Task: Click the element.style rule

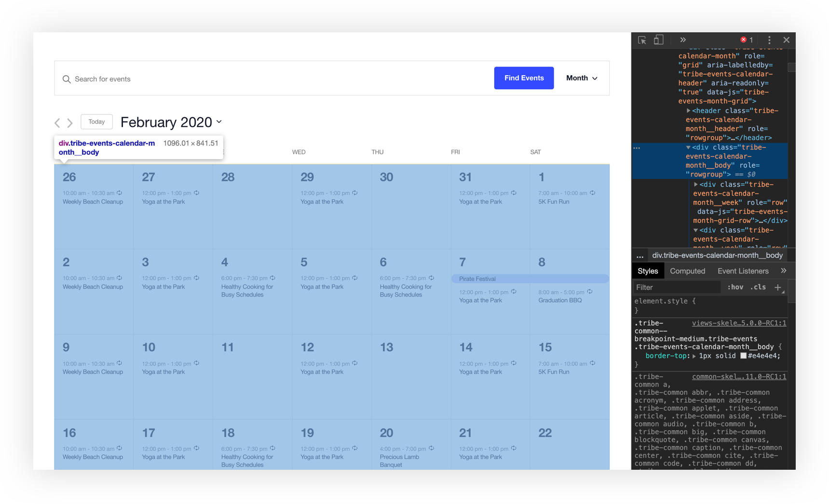Action: [665, 301]
